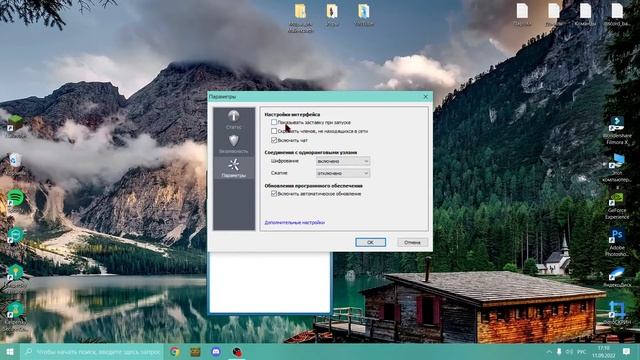Open the Сжатие dropdown
The width and height of the screenshot is (640, 360).
[343, 173]
